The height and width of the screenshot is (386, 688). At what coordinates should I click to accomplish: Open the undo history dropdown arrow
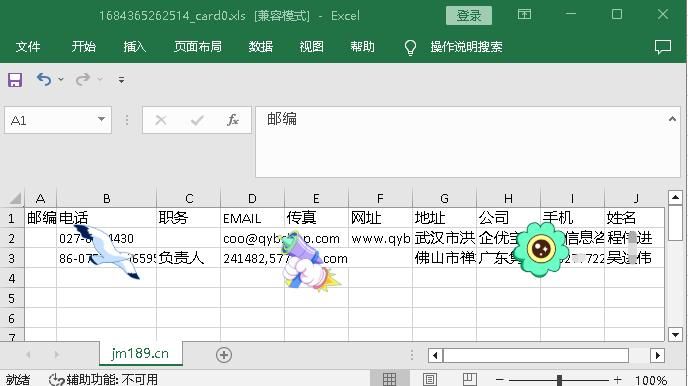pyautogui.click(x=61, y=79)
